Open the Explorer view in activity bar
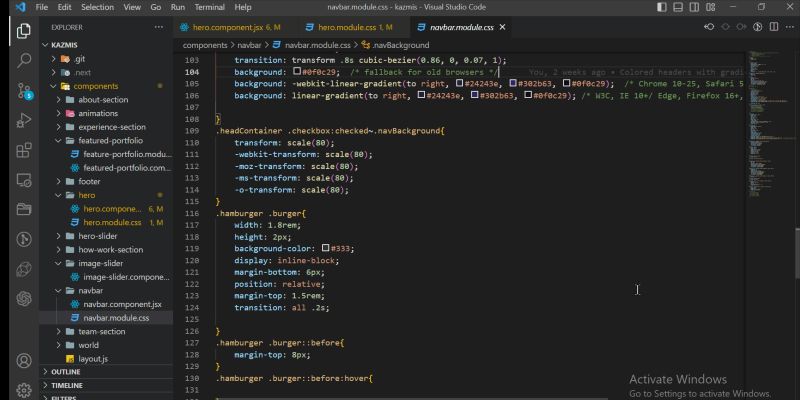Screen dimensions: 800x400 pyautogui.click(x=23, y=31)
